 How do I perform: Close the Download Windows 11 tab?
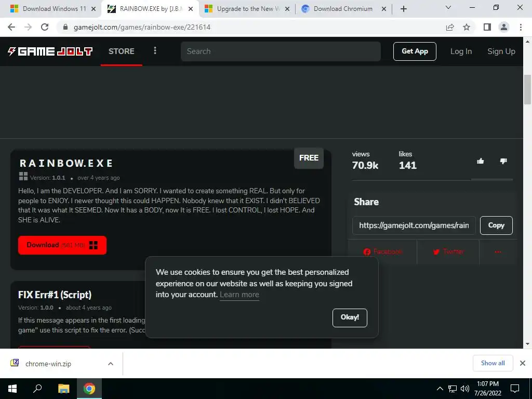pos(94,9)
